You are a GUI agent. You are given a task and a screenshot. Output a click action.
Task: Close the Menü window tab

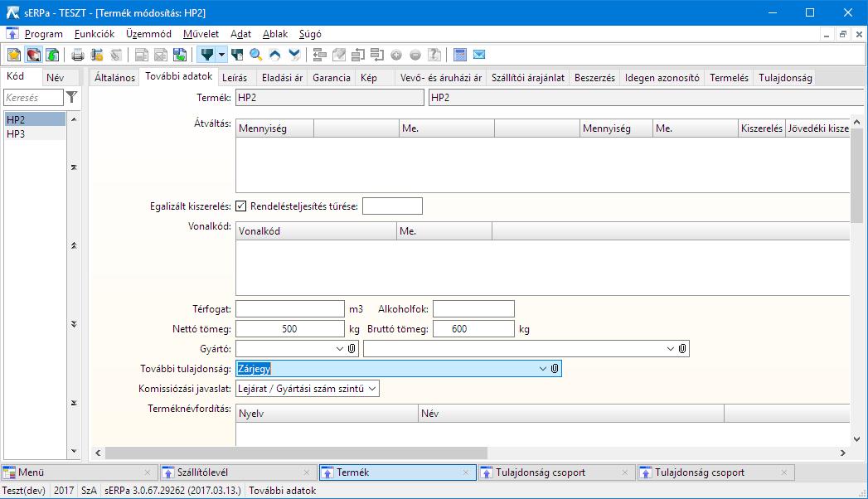[148, 472]
